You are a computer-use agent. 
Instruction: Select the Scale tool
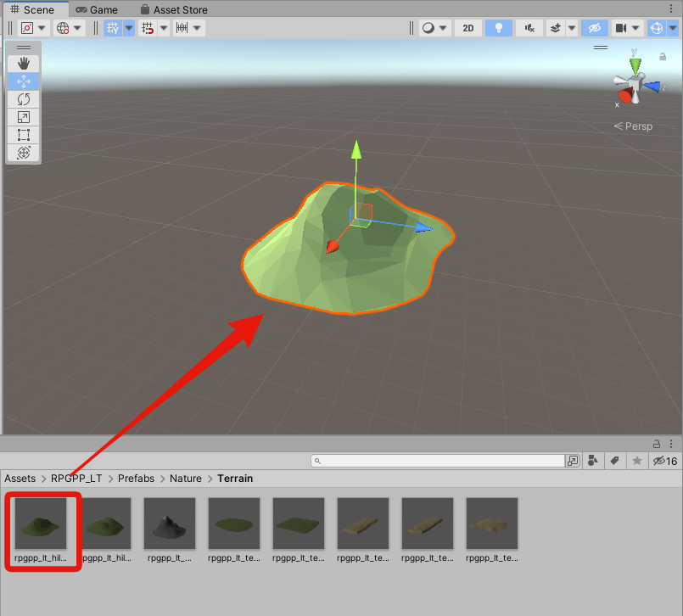click(x=23, y=117)
